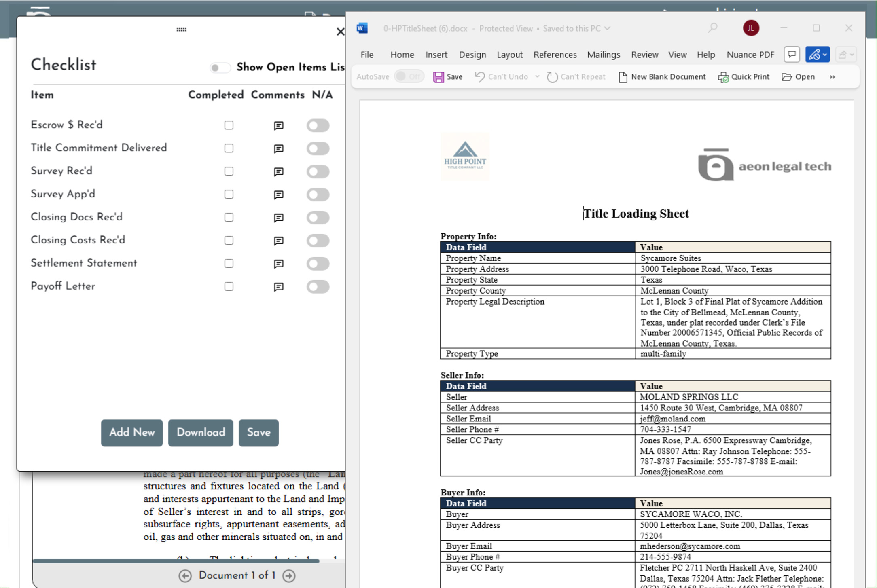Image resolution: width=877 pixels, height=588 pixels.
Task: Check Completed box for Survey Rec'd
Action: pyautogui.click(x=229, y=171)
